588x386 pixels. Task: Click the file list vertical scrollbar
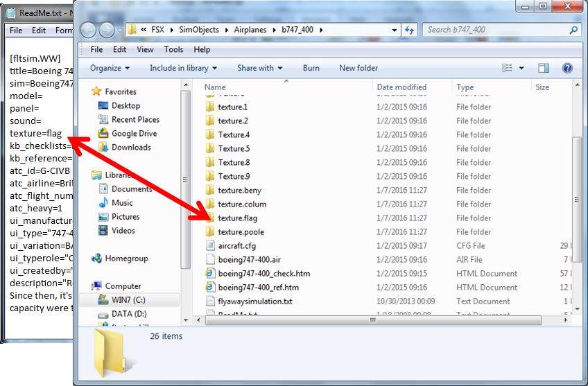[577, 200]
